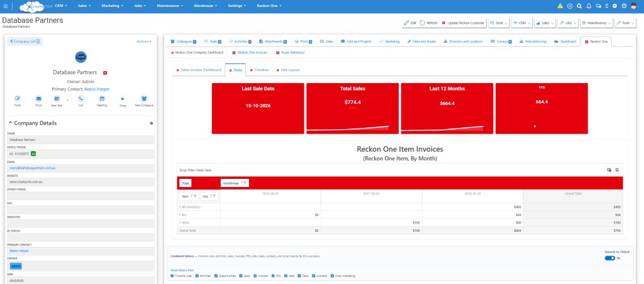Expand the reece pivot row
This screenshot has height=284, width=644.
click(179, 223)
